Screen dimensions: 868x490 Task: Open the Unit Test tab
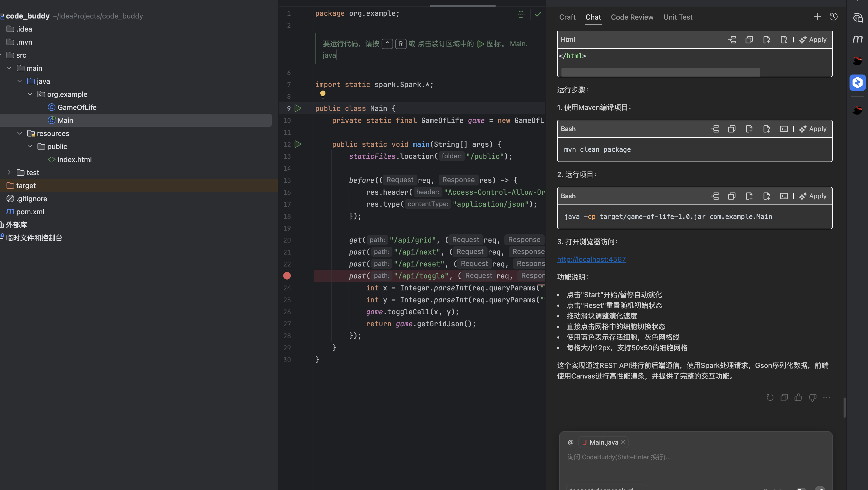[x=678, y=17]
